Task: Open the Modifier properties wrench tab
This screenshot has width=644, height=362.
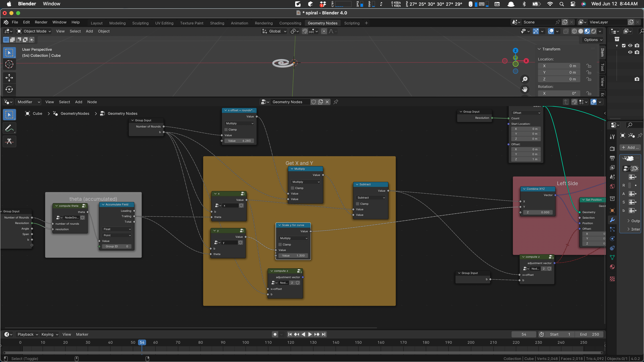Action: (612, 220)
